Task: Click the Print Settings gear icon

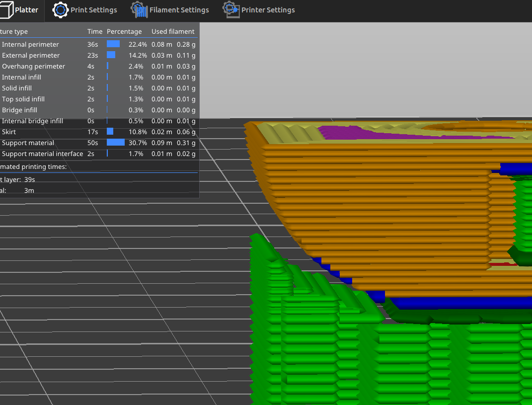Action: pyautogui.click(x=61, y=10)
